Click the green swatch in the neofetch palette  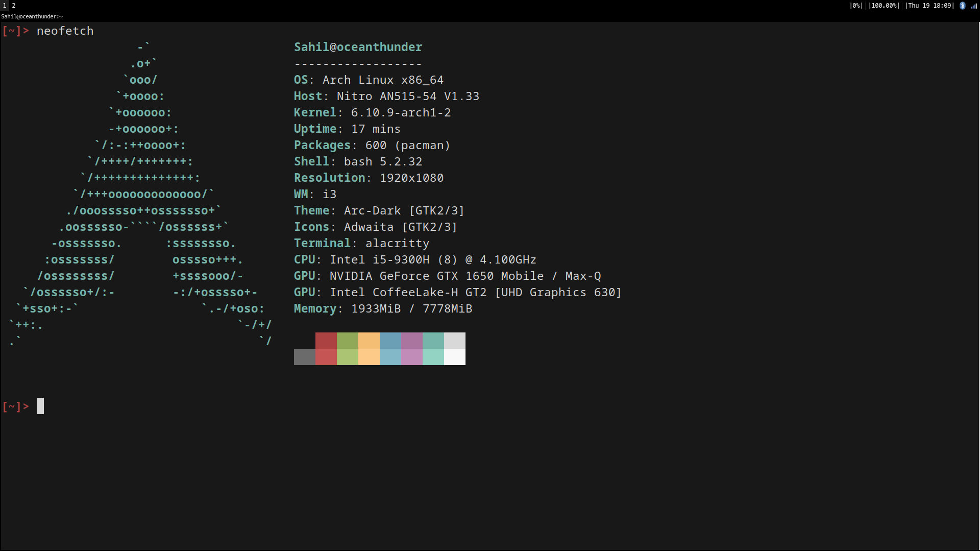point(348,349)
